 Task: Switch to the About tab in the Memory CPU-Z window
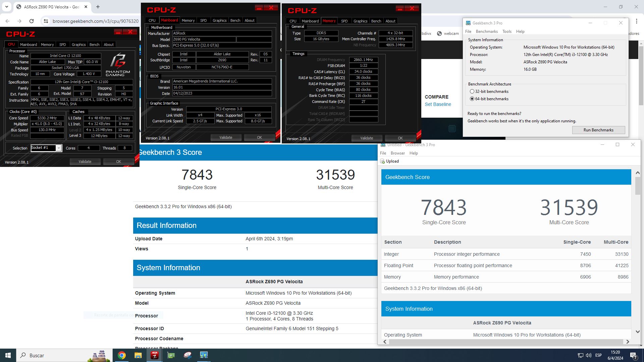(x=390, y=21)
